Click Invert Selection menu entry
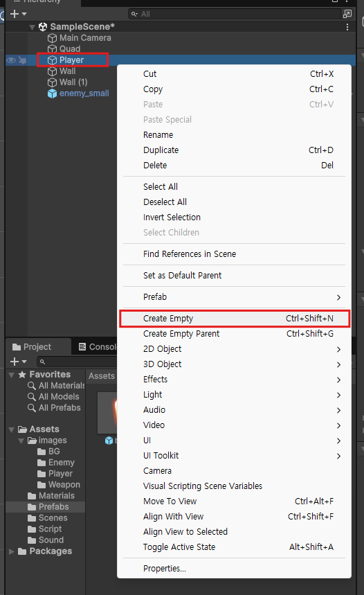Screen dimensions: 364x595 [235, 217]
